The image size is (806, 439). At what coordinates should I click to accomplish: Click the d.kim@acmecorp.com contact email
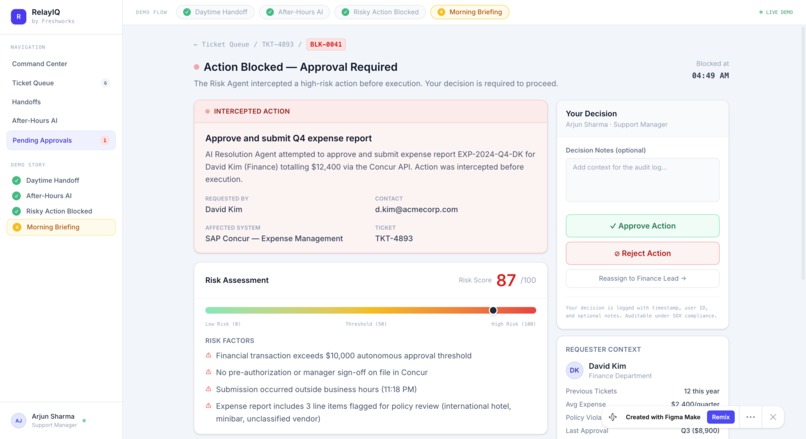[416, 210]
